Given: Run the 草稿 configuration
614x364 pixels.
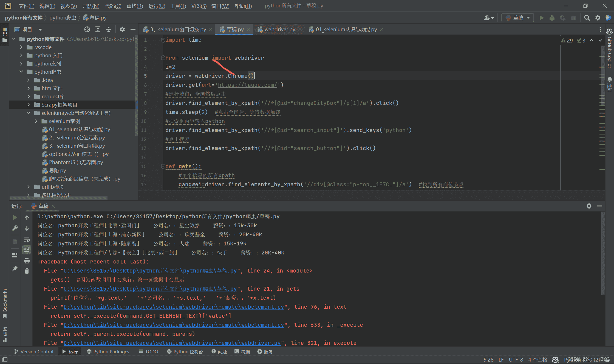Looking at the screenshot, I should [541, 18].
